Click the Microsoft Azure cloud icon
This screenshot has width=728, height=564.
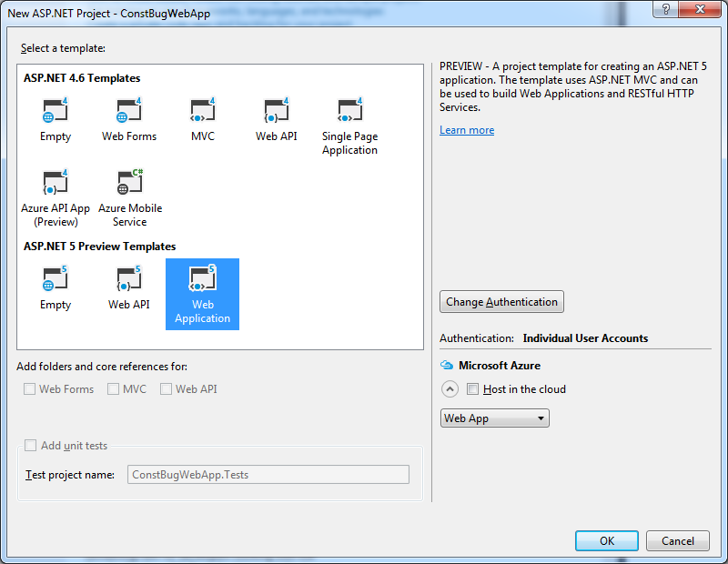pyautogui.click(x=447, y=366)
